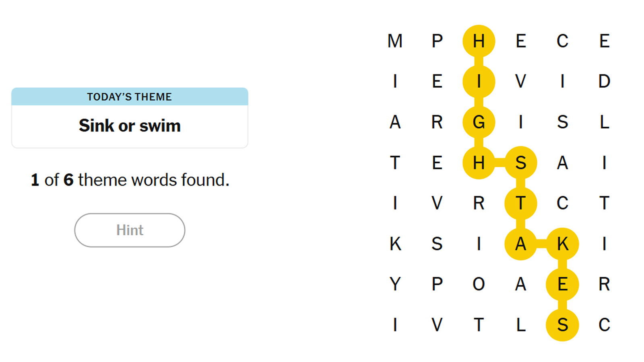Select letter I in the bottom-left corner
This screenshot has height=362, width=644.
[x=395, y=325]
